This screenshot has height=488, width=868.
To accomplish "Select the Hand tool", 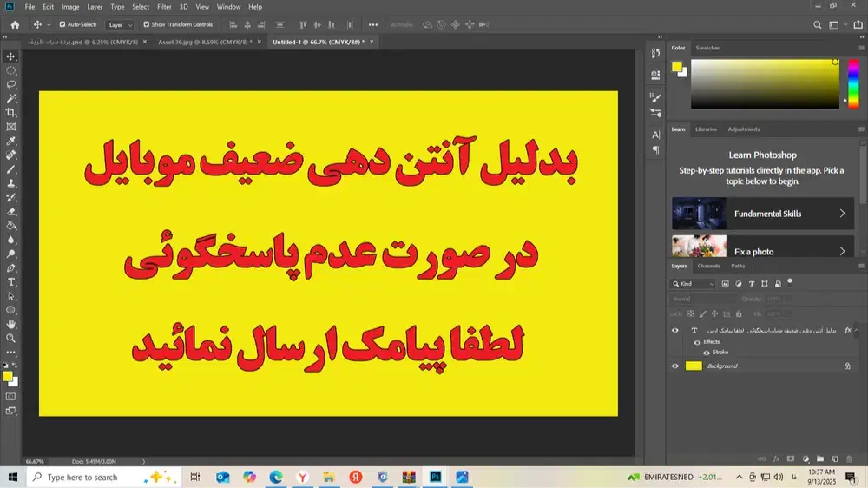I will point(10,324).
